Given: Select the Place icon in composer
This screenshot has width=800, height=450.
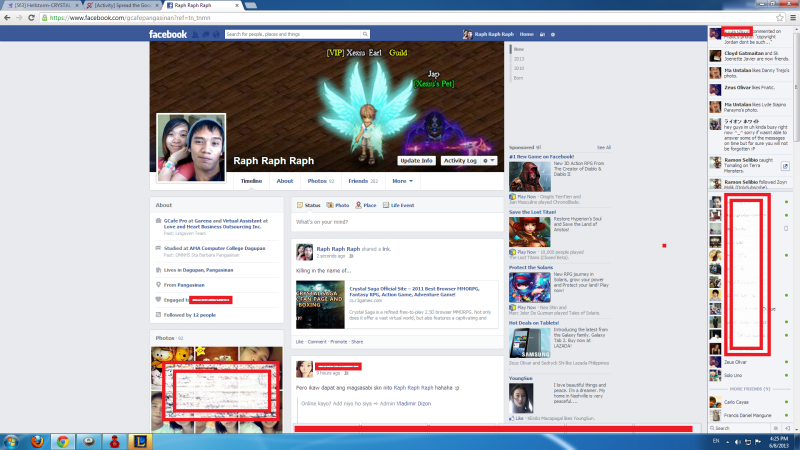Looking at the screenshot, I should coord(366,204).
